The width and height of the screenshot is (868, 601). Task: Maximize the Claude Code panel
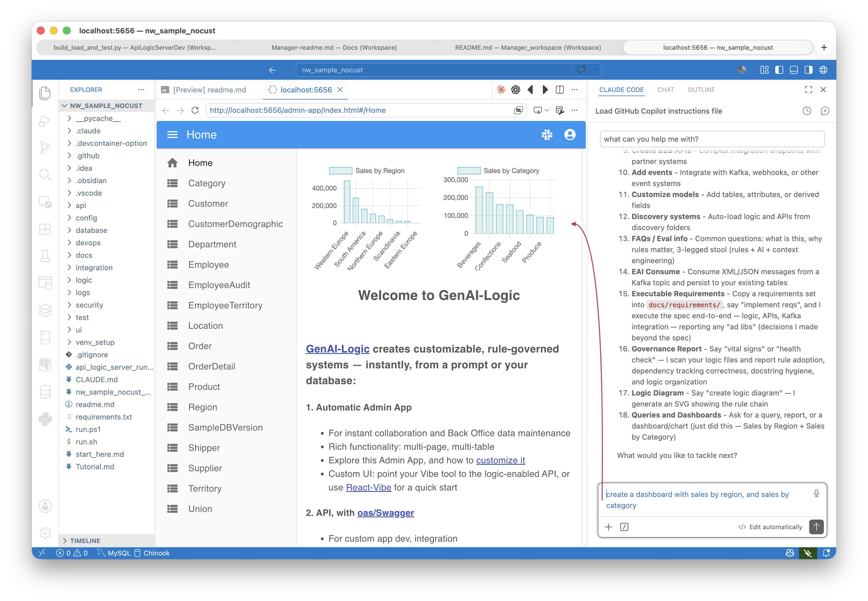(808, 90)
